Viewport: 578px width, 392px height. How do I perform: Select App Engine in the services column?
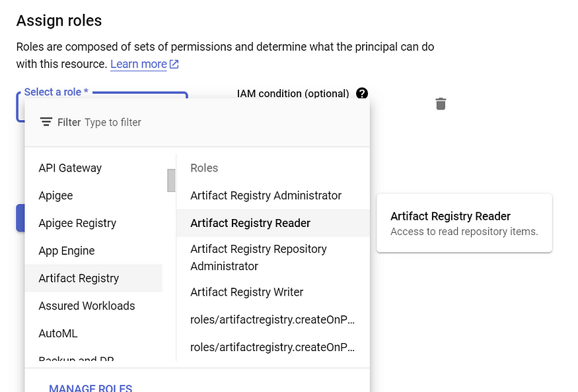(x=67, y=251)
